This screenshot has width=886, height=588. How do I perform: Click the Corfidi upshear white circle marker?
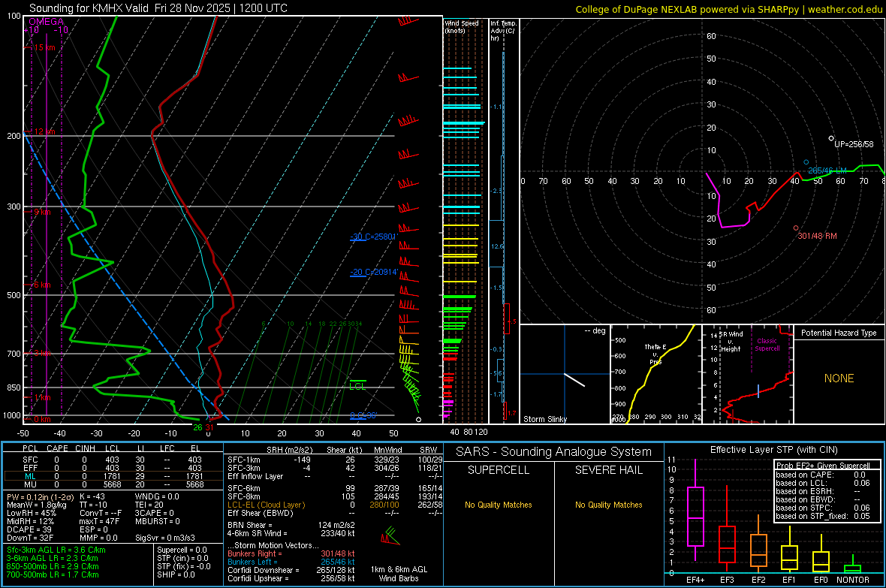(831, 138)
